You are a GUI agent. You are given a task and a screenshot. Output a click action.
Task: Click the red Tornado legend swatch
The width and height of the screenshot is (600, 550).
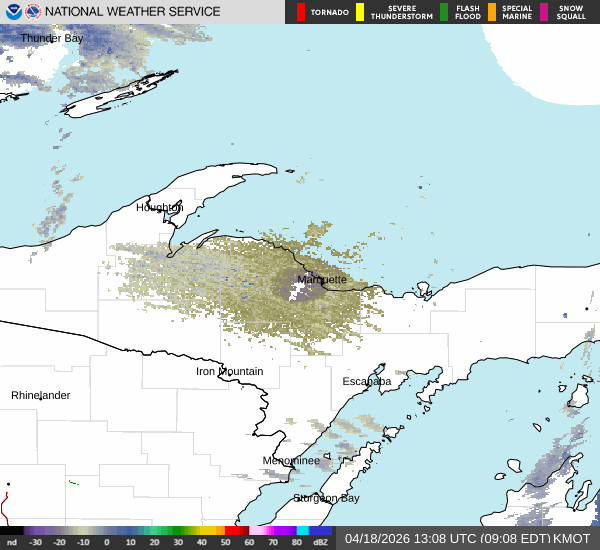[301, 12]
